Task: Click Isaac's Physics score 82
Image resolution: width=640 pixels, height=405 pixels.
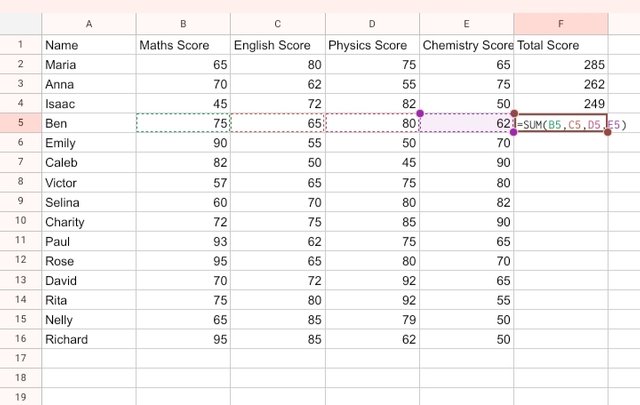Action: coord(372,104)
